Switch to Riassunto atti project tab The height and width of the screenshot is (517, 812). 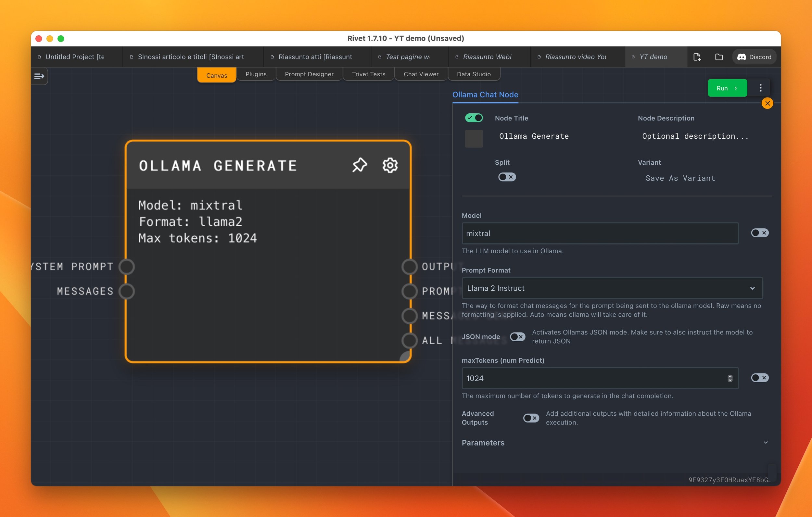[317, 57]
